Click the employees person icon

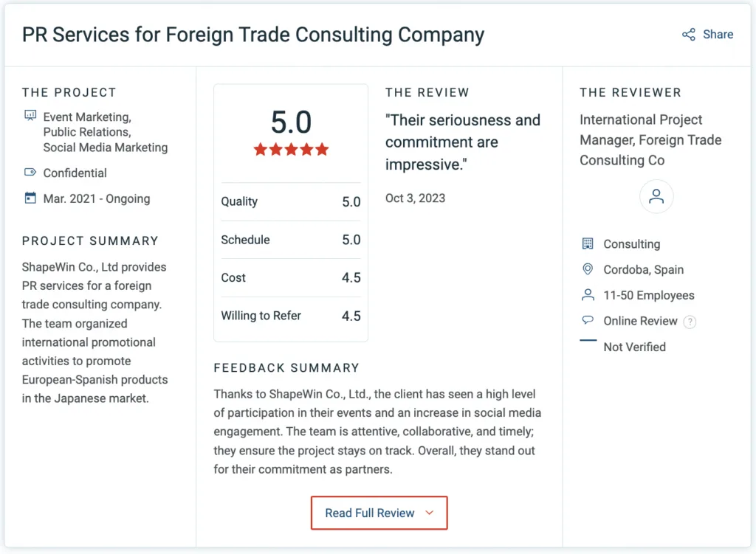tap(588, 295)
